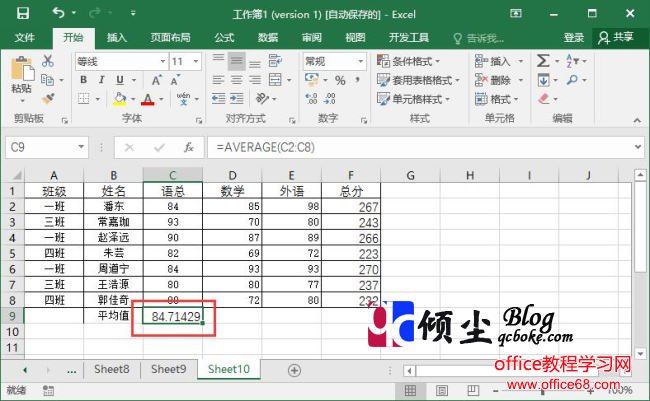Decrease decimal places
The image size is (650, 401).
pos(330,99)
